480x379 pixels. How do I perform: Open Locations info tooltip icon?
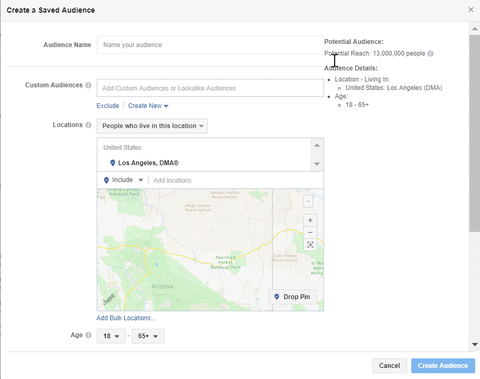(88, 125)
